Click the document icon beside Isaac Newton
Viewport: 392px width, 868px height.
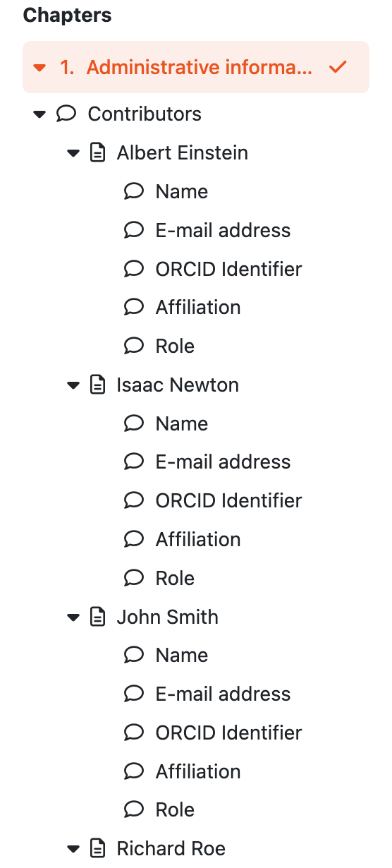click(x=99, y=385)
